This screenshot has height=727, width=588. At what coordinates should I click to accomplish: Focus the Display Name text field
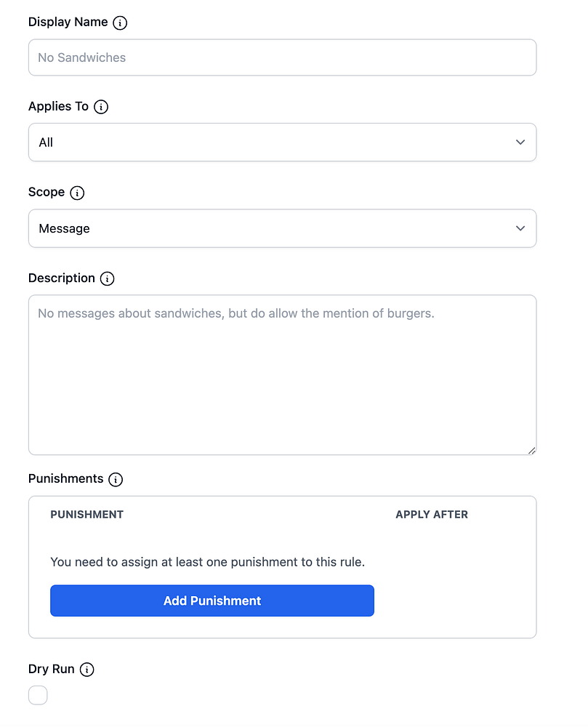(282, 57)
